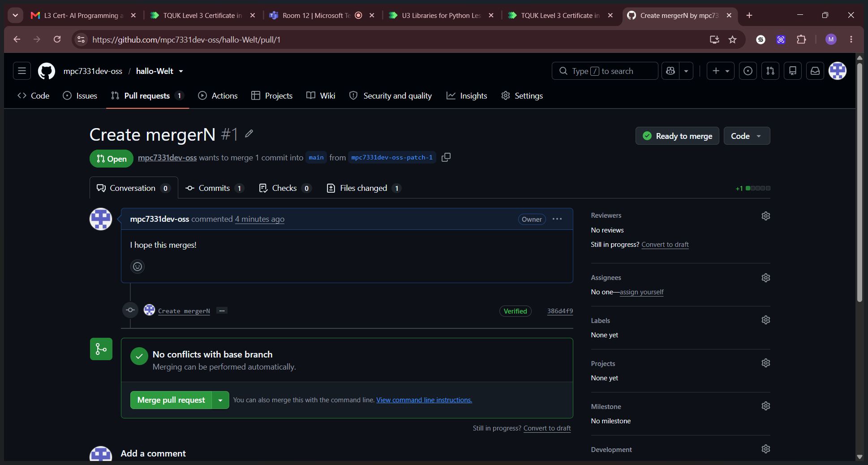Open the Copilot chat icon
Viewport: 868px width, 465px height.
(670, 71)
